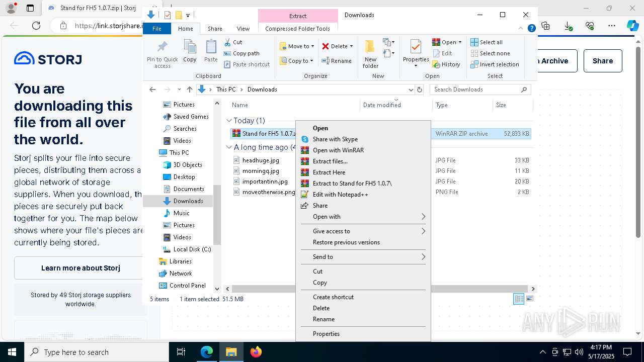Click File Explorer taskbar icon

231,352
